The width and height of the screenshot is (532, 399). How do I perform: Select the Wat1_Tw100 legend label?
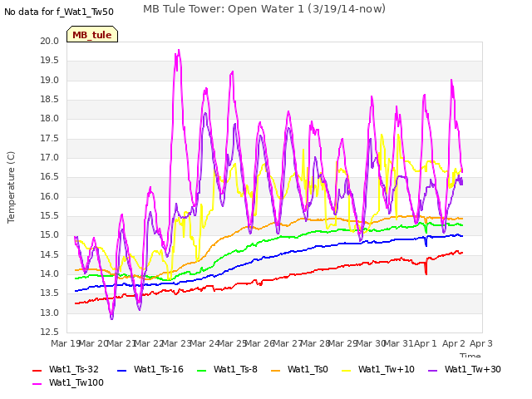pos(76,382)
